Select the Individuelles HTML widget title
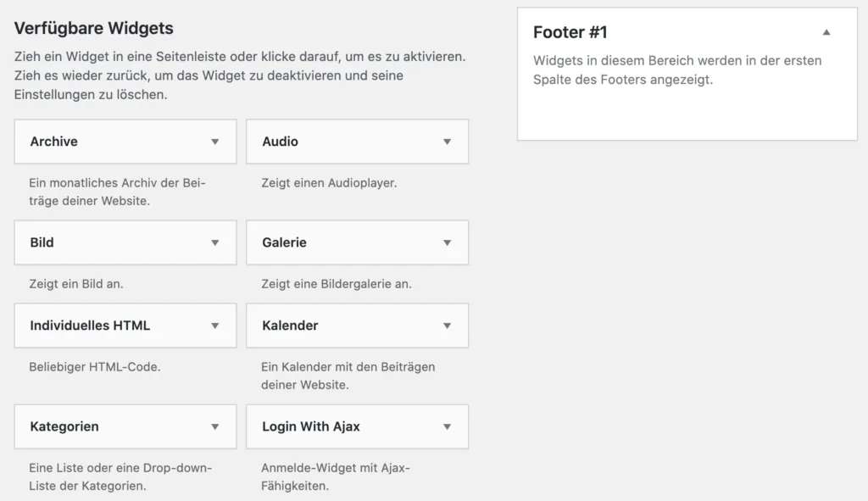Image resolution: width=868 pixels, height=501 pixels. click(x=90, y=326)
